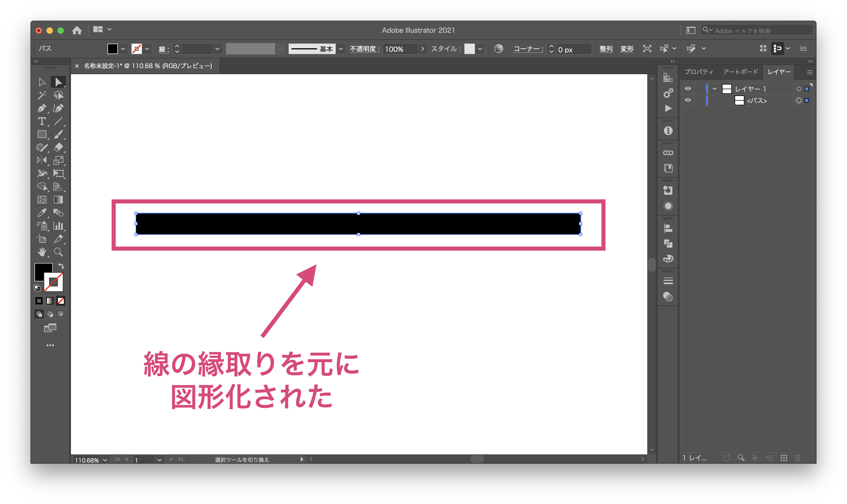847x504 pixels.
Task: Click the Stroke swatch in toolbox
Action: [x=54, y=282]
